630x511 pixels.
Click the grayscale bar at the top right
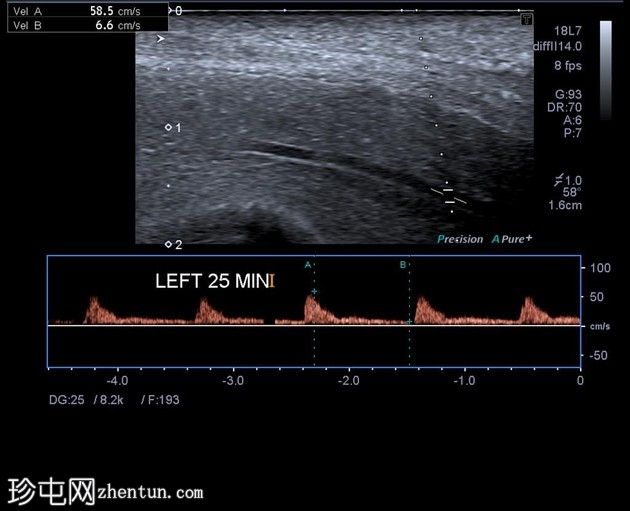click(x=605, y=70)
